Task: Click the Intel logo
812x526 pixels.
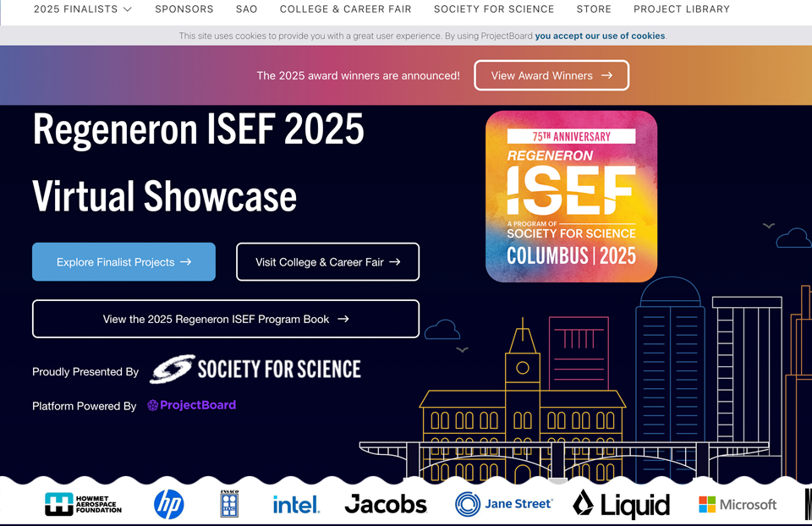Action: (x=296, y=503)
